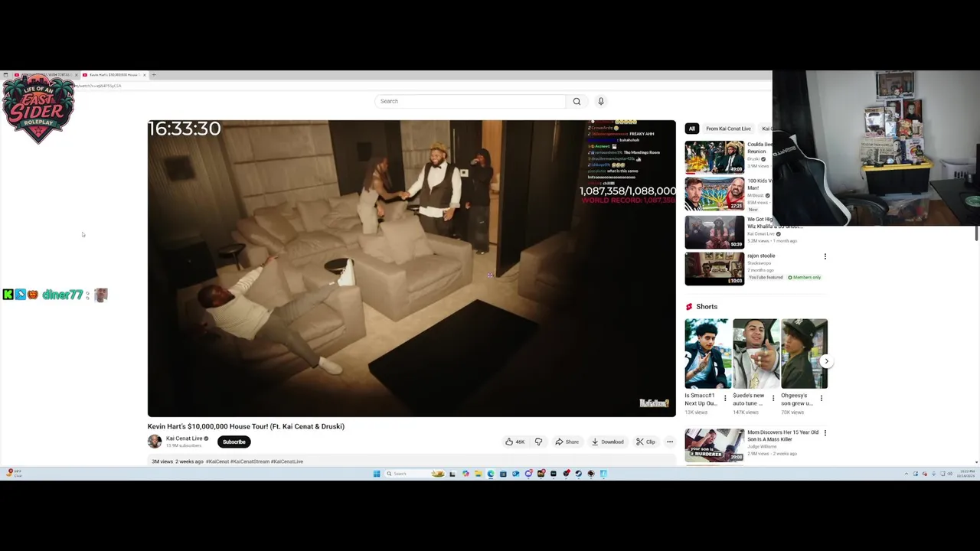980x551 pixels.
Task: Like the video with 46K thumbs up
Action: point(514,442)
